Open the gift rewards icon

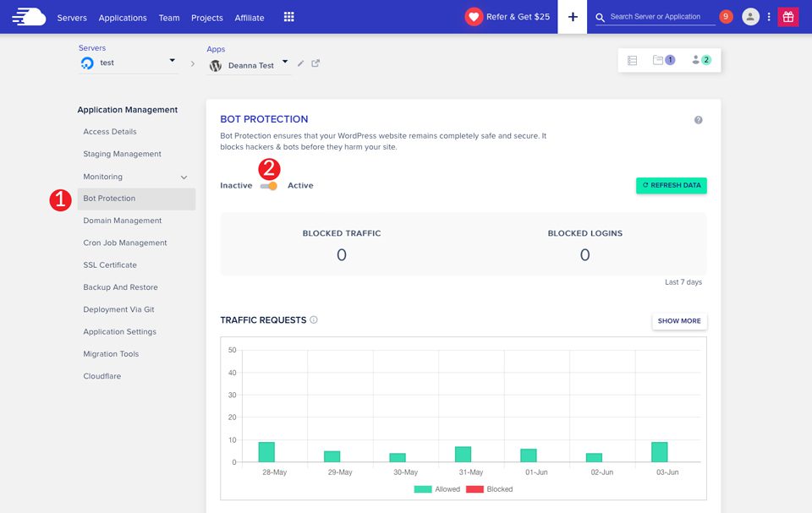(787, 16)
